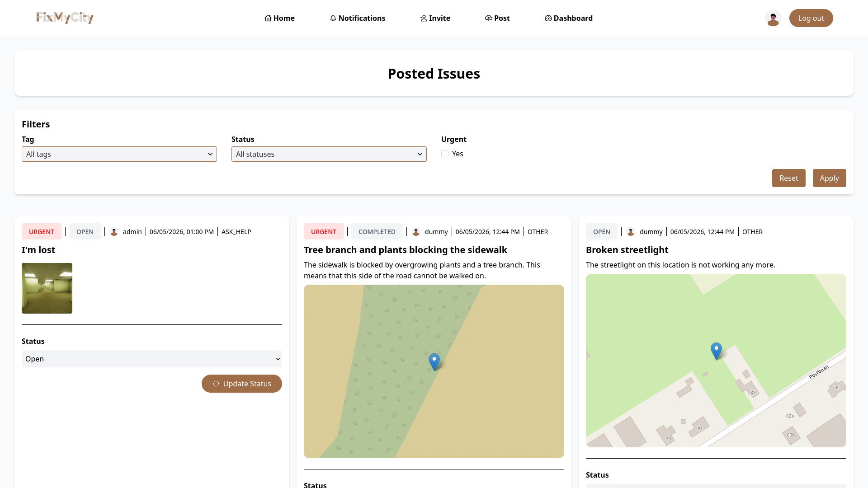
Task: Navigate to the Post page
Action: point(497,18)
